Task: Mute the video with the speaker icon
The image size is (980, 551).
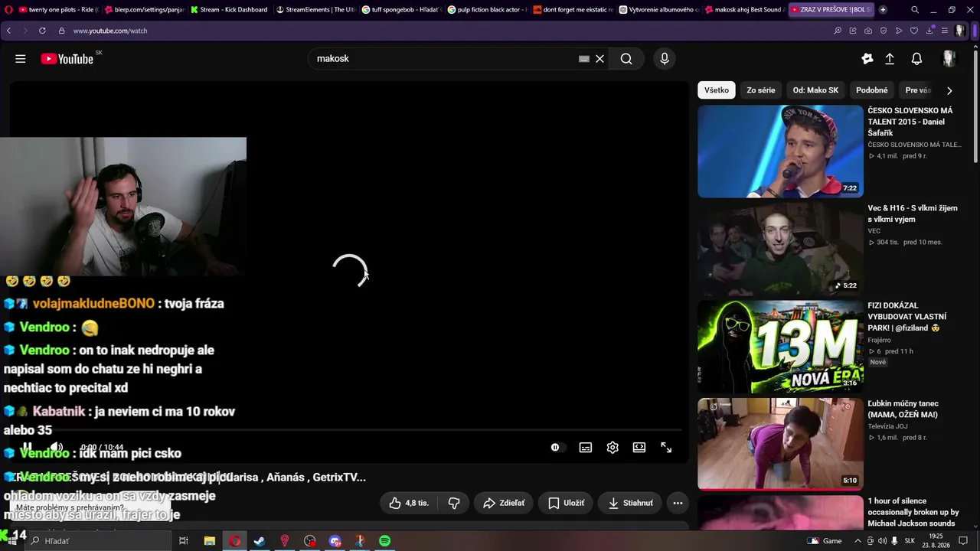Action: pyautogui.click(x=57, y=448)
